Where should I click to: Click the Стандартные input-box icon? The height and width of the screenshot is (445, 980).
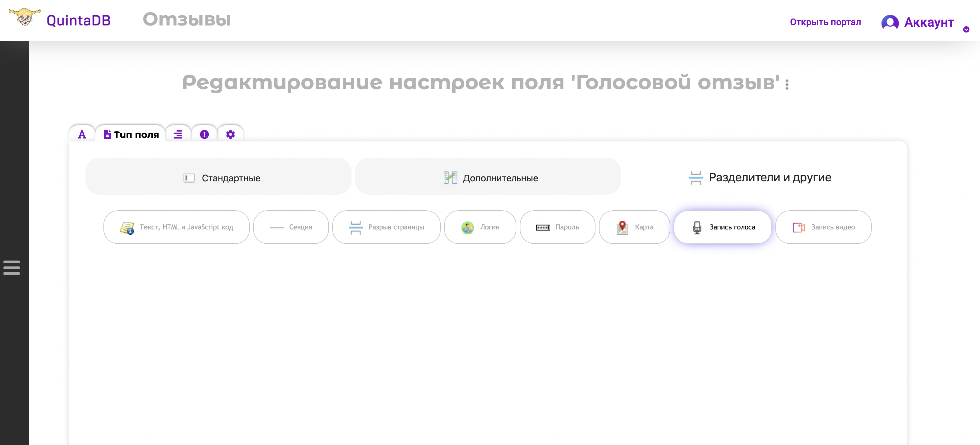(x=189, y=178)
